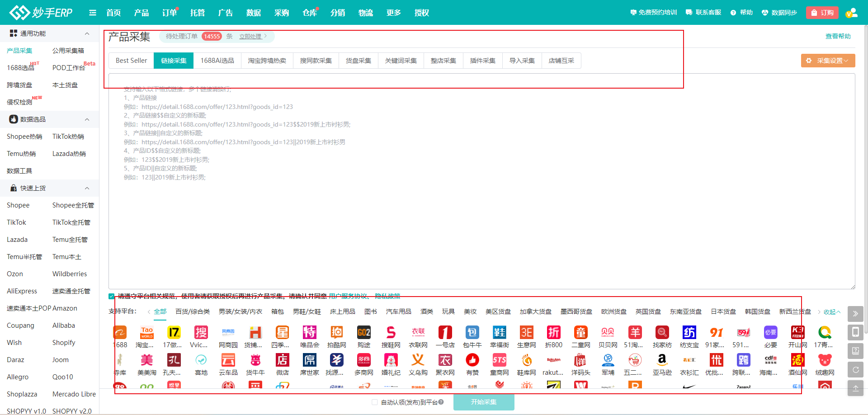Open the 订单 top menu
868x415 pixels.
coord(169,13)
